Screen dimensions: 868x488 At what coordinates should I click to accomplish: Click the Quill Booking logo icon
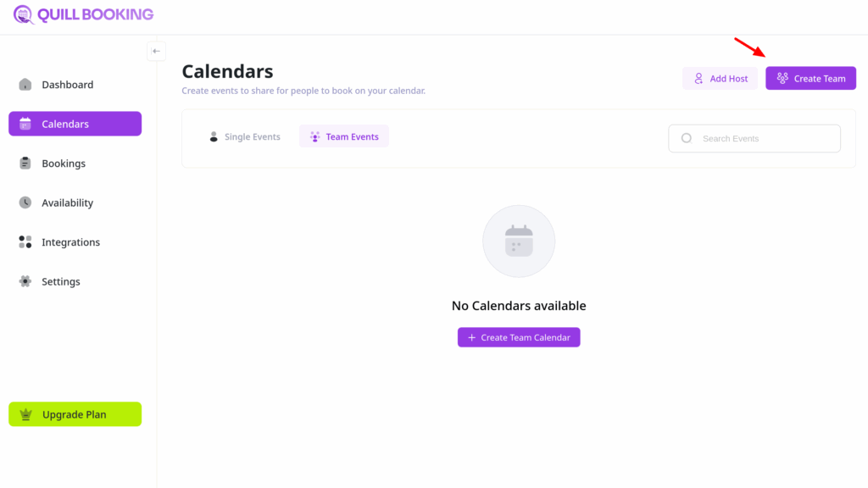(25, 14)
